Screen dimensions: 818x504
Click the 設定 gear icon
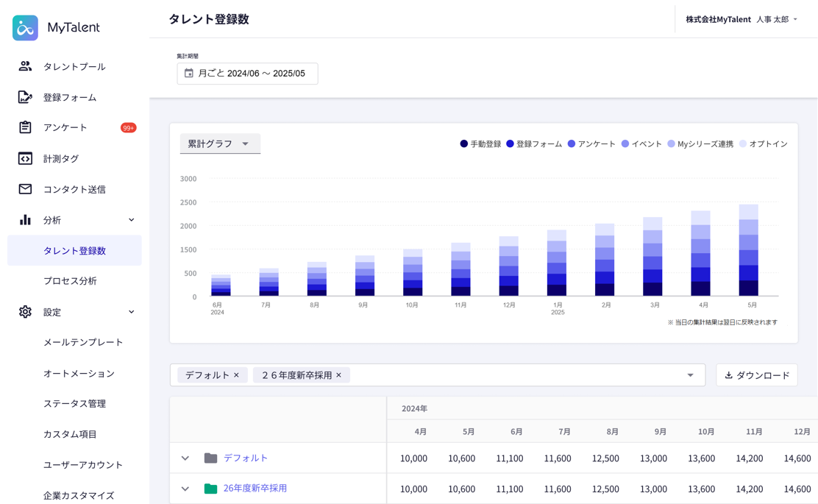pyautogui.click(x=25, y=312)
